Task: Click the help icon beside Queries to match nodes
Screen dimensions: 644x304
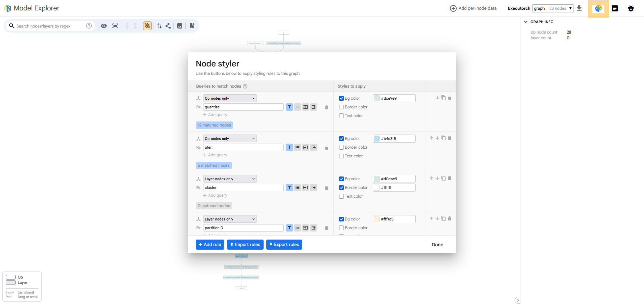Action: tap(245, 86)
